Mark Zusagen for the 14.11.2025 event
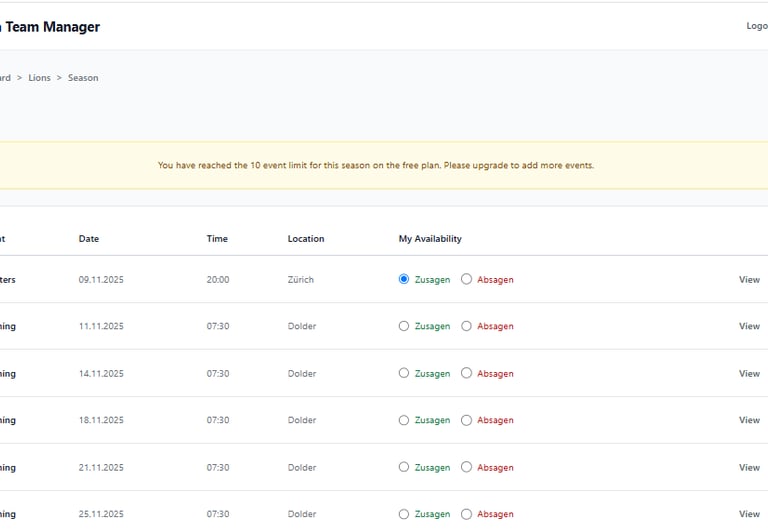The height and width of the screenshot is (532, 768). tap(404, 373)
